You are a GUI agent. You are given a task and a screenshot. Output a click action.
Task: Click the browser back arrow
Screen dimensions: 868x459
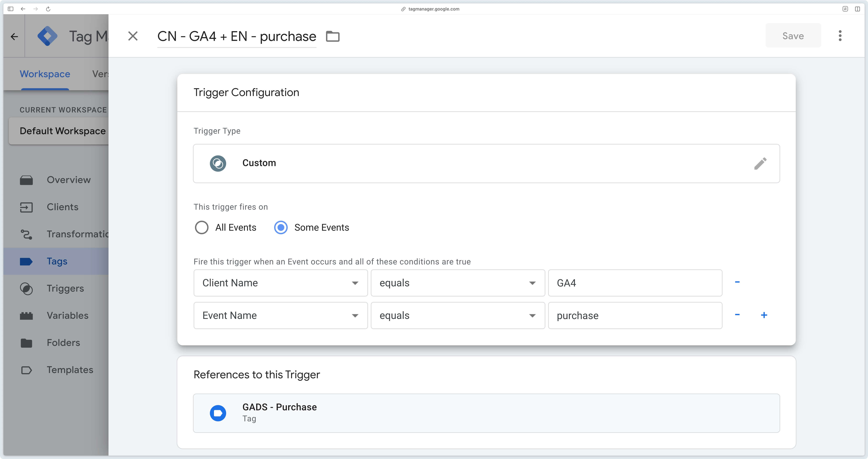click(x=23, y=9)
